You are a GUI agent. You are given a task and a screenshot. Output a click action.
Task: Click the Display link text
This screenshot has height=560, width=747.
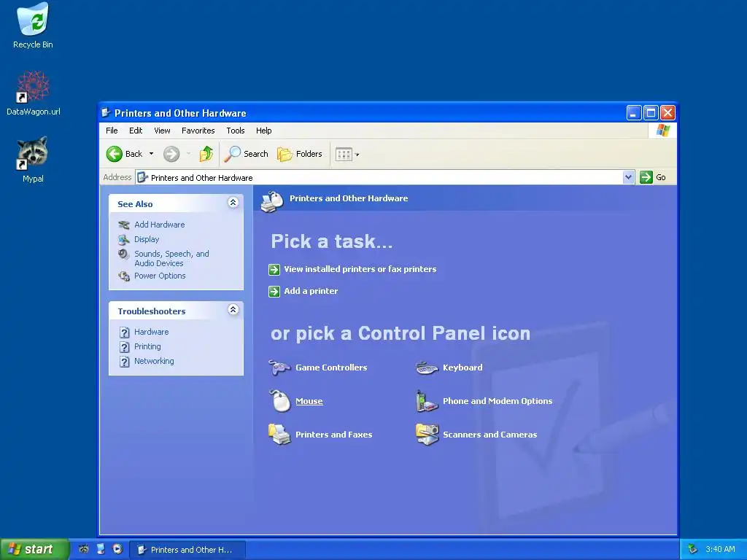coord(147,239)
